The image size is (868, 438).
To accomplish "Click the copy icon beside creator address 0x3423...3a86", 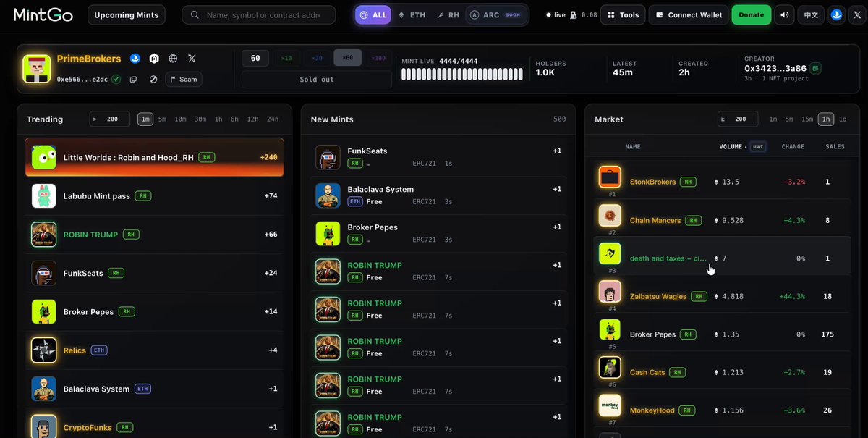I will coord(816,68).
